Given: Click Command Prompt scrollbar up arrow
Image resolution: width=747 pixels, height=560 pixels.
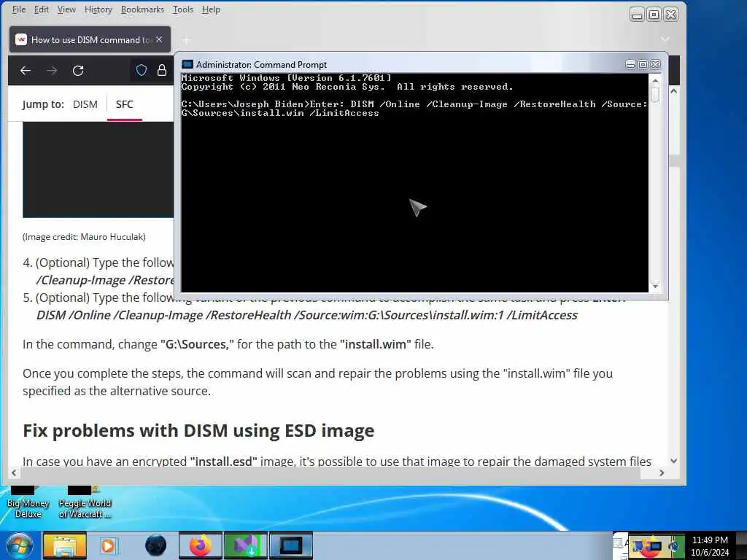Looking at the screenshot, I should pyautogui.click(x=655, y=80).
